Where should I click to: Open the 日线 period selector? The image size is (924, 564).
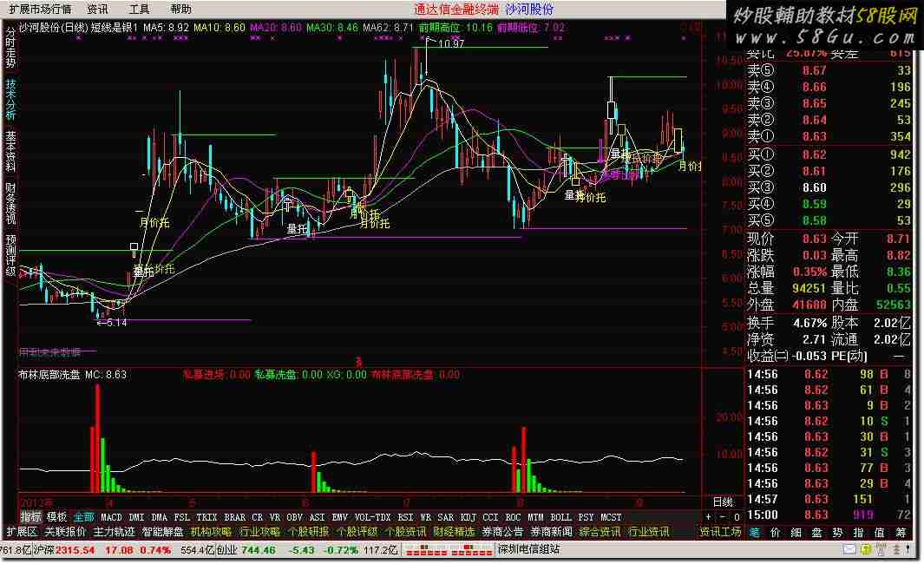click(x=722, y=502)
